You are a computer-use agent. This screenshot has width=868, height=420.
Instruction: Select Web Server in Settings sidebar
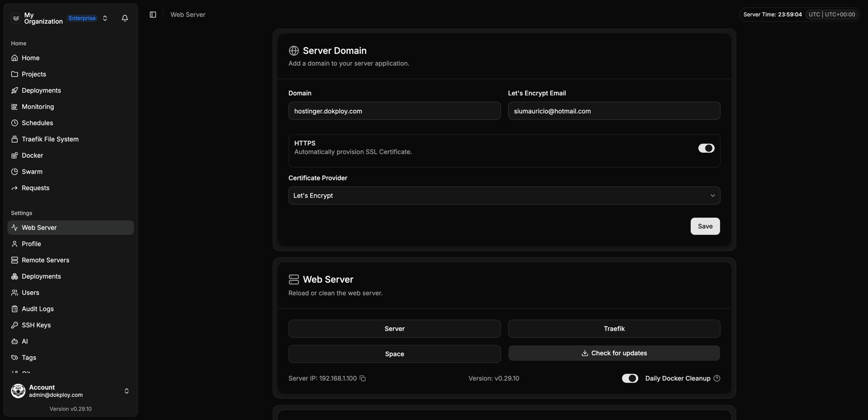(x=71, y=228)
